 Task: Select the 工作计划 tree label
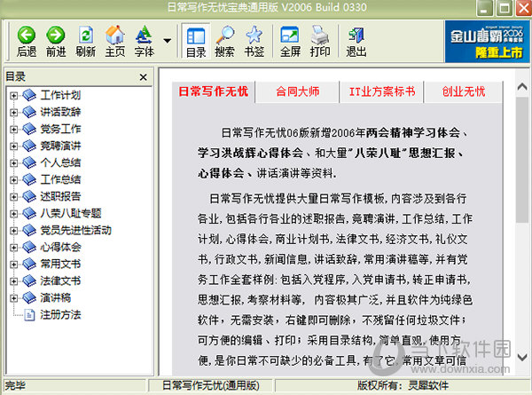(60, 95)
